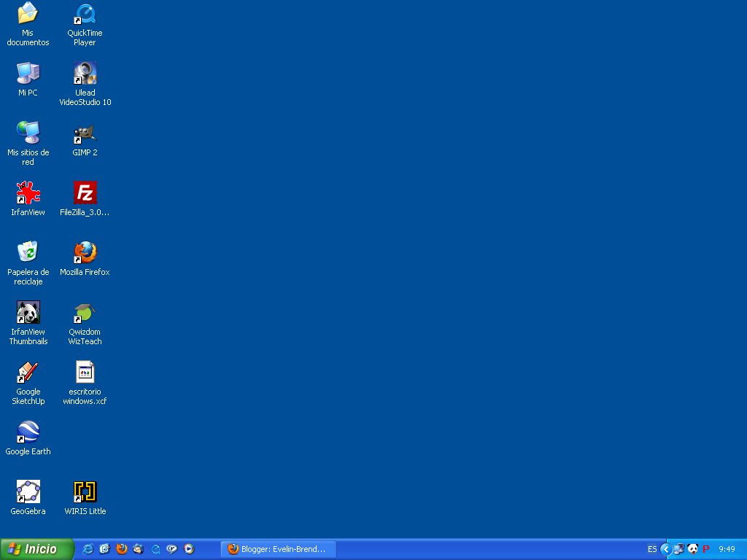Select the Ulead VideoStudio 10 shortcut
This screenshot has width=747, height=560.
tap(85, 73)
